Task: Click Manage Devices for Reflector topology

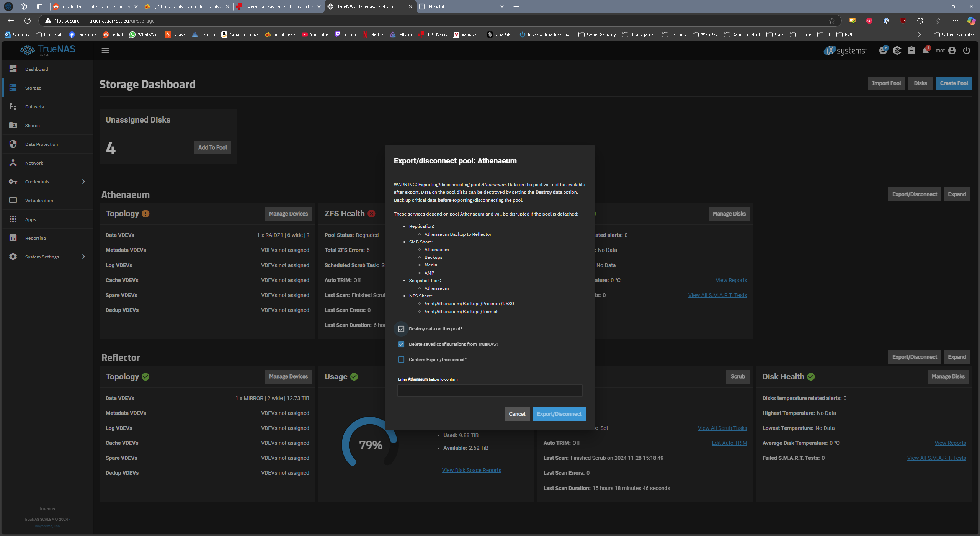Action: [288, 377]
